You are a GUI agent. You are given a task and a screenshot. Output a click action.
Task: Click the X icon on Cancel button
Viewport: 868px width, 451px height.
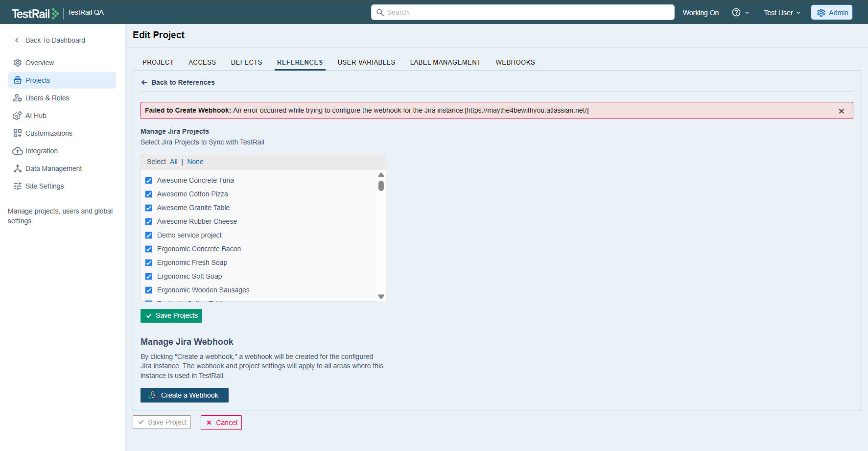click(x=209, y=423)
